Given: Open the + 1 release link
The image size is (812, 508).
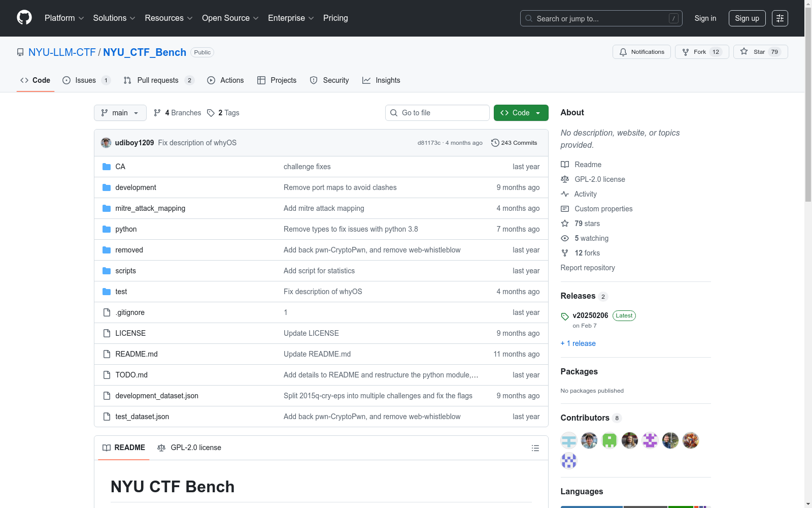Looking at the screenshot, I should pos(578,343).
